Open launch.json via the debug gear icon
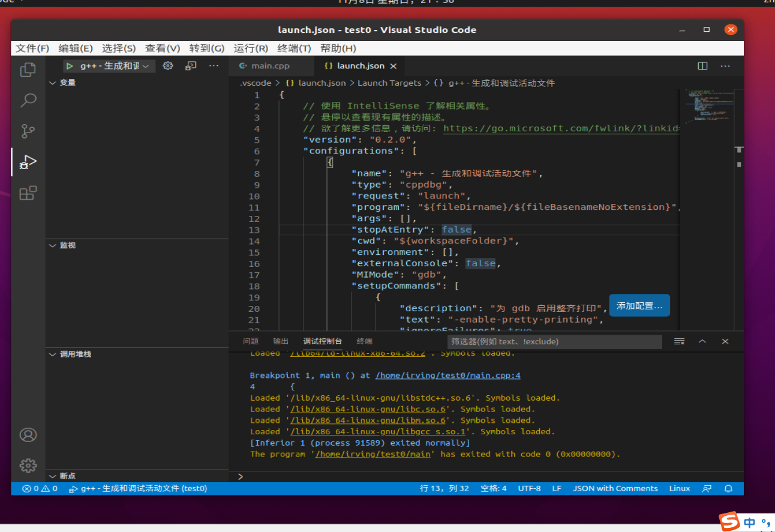The image size is (775, 532). (168, 66)
